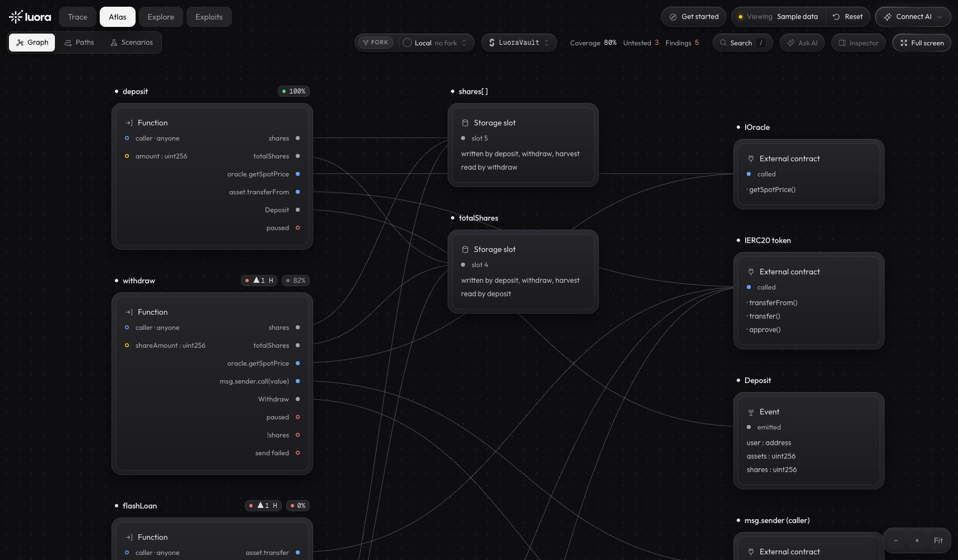The width and height of the screenshot is (958, 560).
Task: Toggle the Local no fork radio circle
Action: [x=407, y=43]
